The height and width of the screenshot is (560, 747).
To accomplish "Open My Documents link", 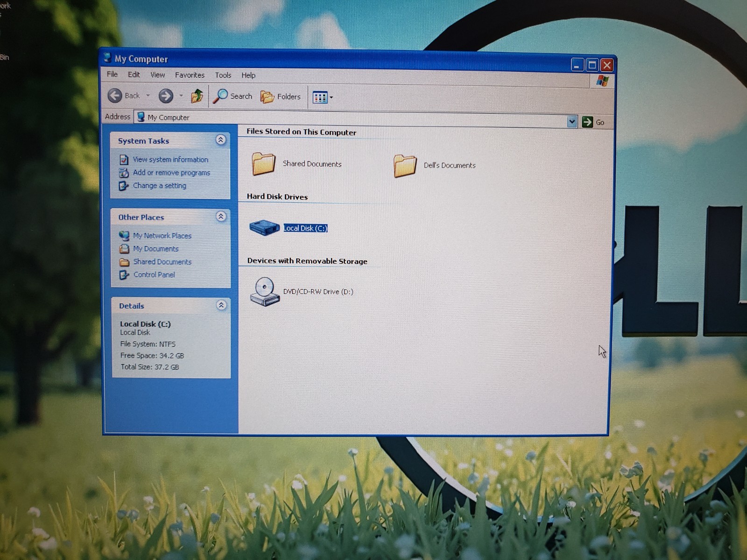I will (x=155, y=249).
